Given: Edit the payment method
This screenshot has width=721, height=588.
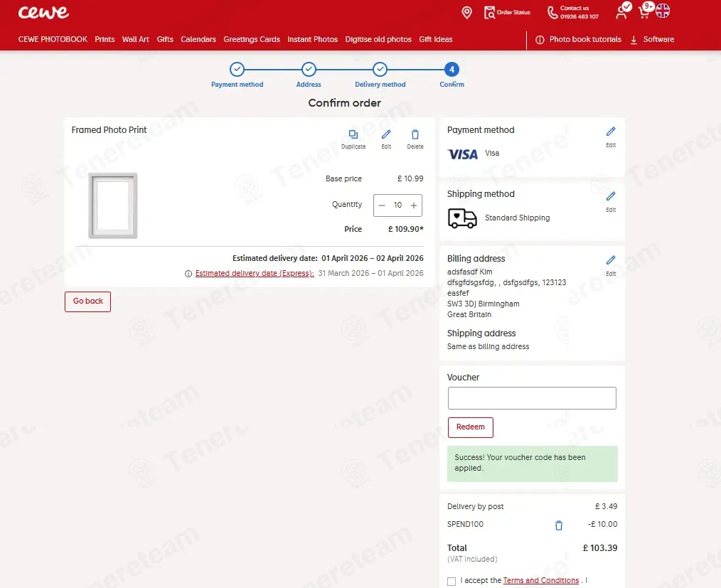Looking at the screenshot, I should (611, 137).
